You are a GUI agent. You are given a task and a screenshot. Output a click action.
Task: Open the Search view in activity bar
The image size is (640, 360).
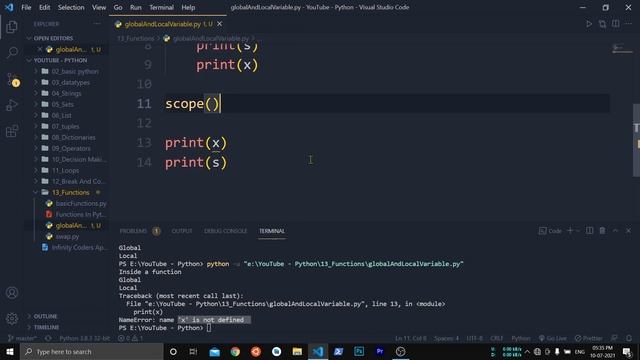click(12, 52)
